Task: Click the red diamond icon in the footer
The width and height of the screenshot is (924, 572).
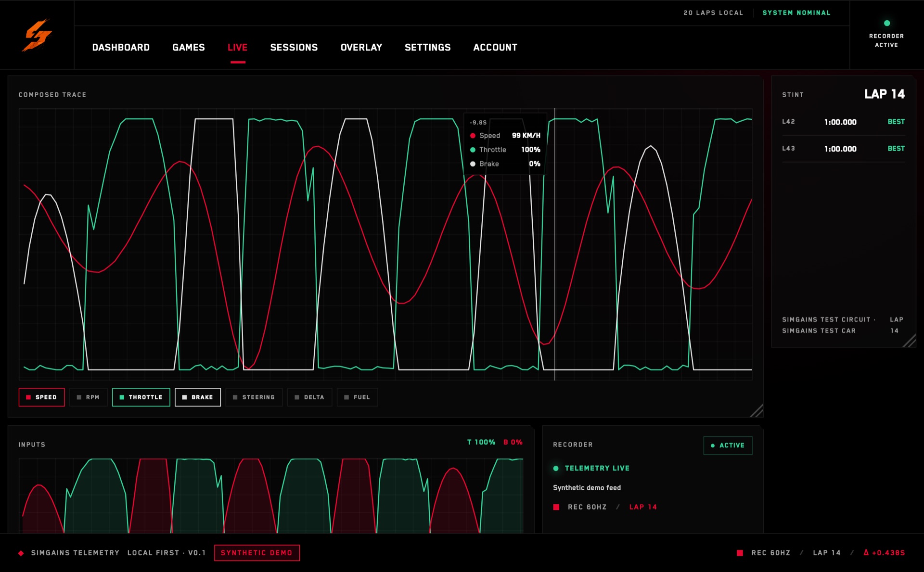Action: pos(21,553)
